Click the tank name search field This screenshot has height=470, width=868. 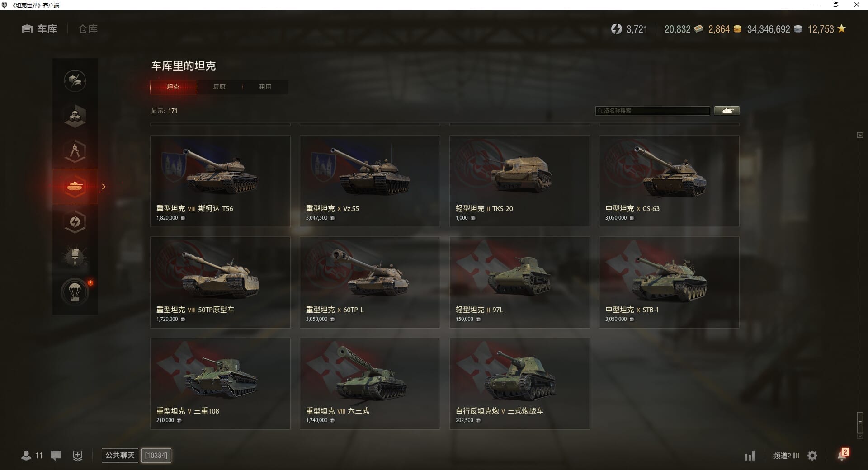point(653,111)
